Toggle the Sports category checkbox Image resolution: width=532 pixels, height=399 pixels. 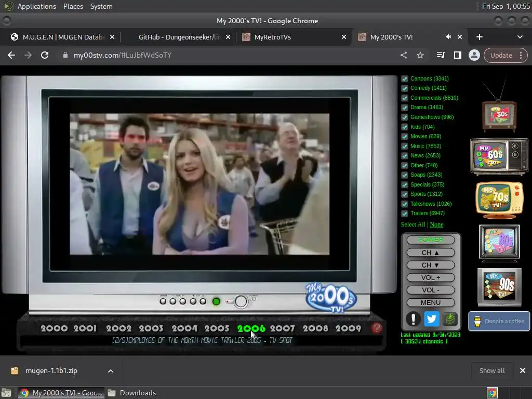(404, 194)
